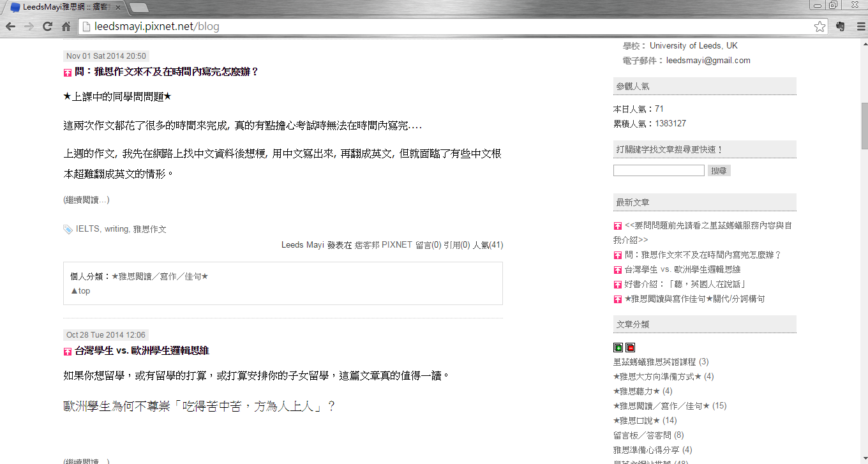This screenshot has width=868, height=464.
Task: Open category ★雅思口說★ (14)
Action: (x=645, y=421)
